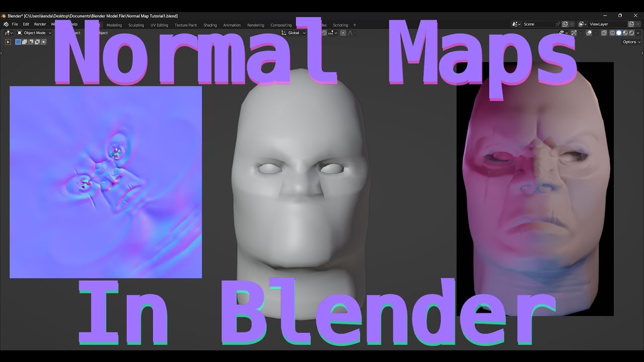Open viewport shading options dropdown

(638, 33)
